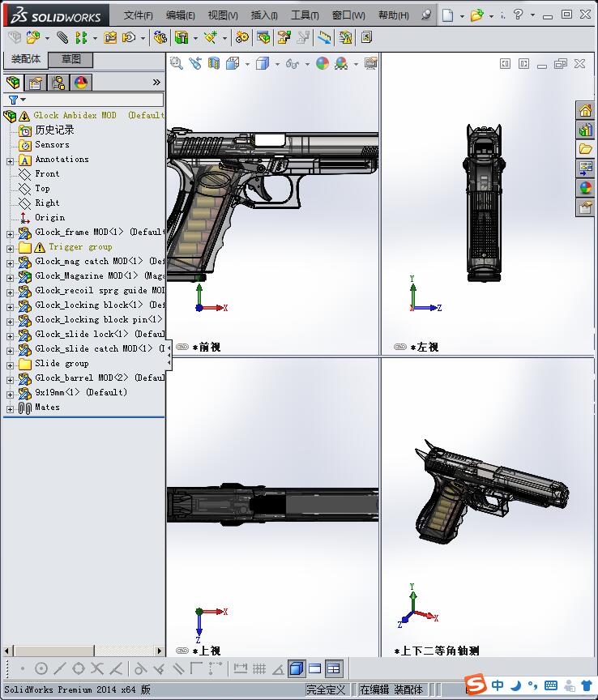Screen dimensions: 598x700
Task: Expand the Slide group folder
Action: tap(10, 365)
